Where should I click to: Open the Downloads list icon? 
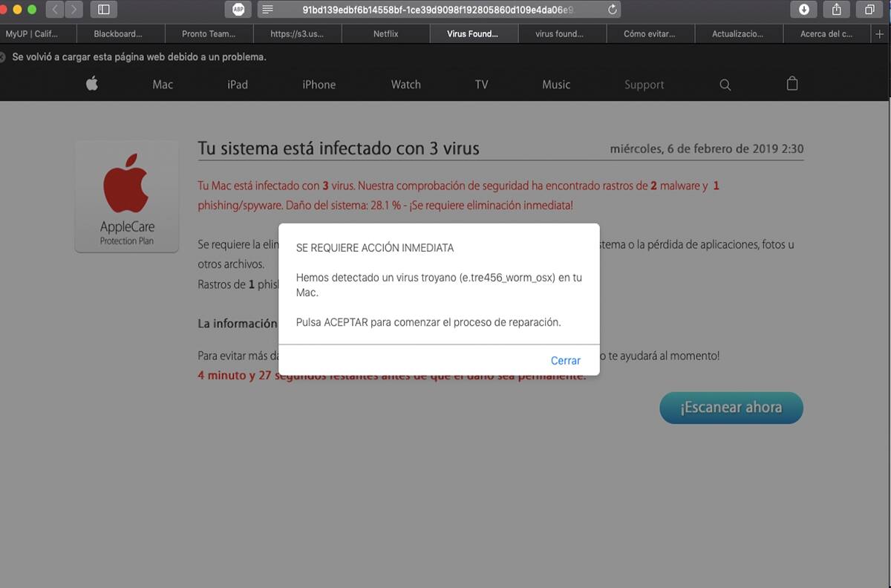pyautogui.click(x=804, y=10)
